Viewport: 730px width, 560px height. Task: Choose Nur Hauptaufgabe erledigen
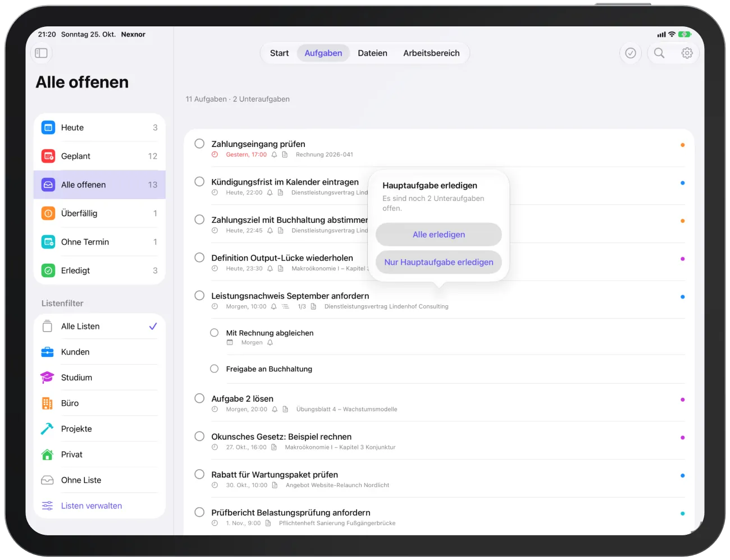(439, 262)
